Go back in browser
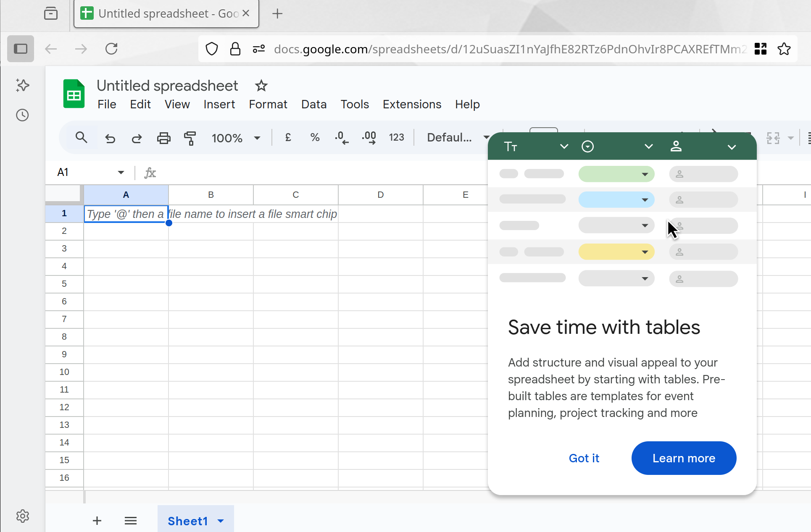The height and width of the screenshot is (532, 811). click(x=51, y=49)
